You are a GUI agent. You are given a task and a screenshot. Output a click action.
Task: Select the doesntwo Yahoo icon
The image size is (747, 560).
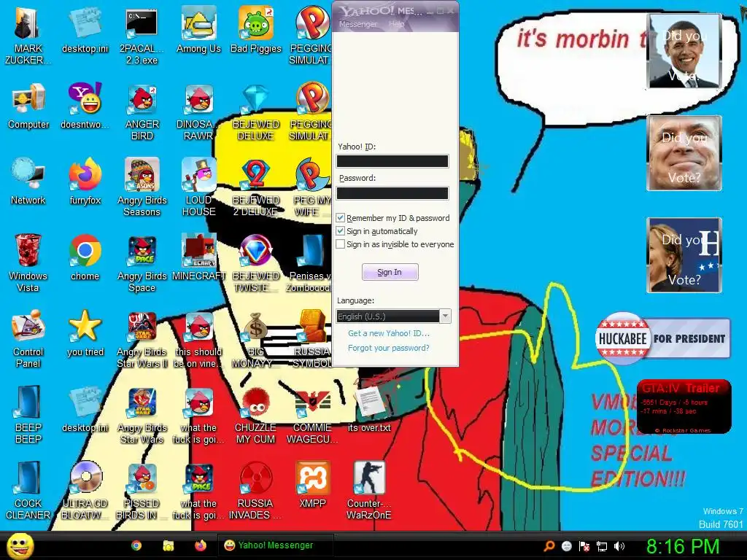click(x=85, y=106)
